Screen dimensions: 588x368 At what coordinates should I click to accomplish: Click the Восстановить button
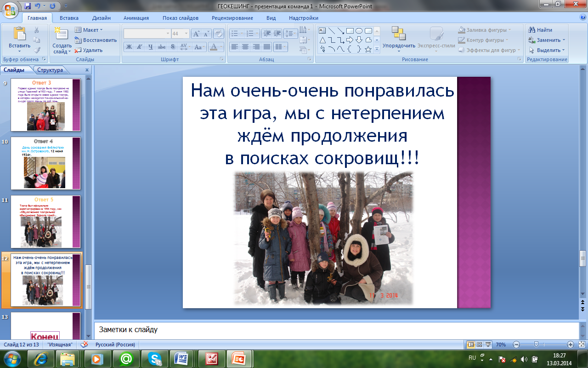tap(96, 40)
